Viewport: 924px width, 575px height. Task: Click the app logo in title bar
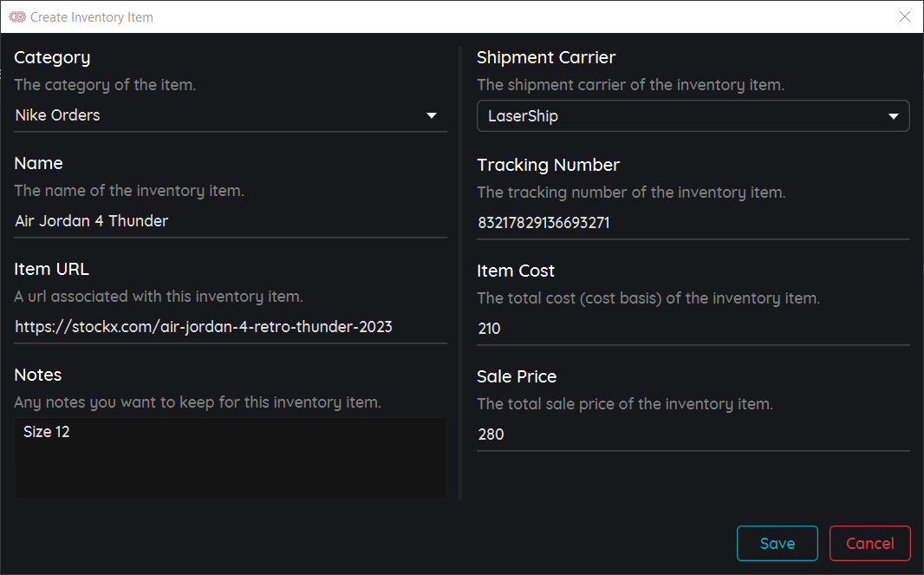coord(17,16)
